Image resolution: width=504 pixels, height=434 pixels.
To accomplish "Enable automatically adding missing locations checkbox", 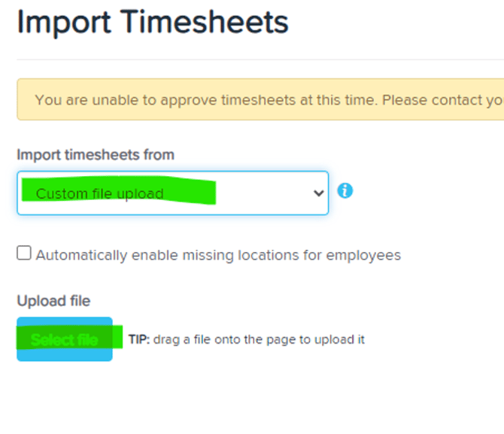I will click(x=24, y=253).
